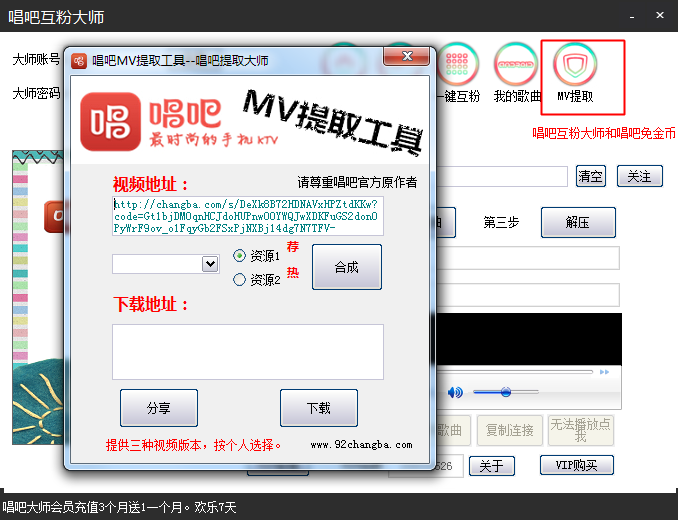
Task: Click the 分享 button
Action: [x=158, y=408]
